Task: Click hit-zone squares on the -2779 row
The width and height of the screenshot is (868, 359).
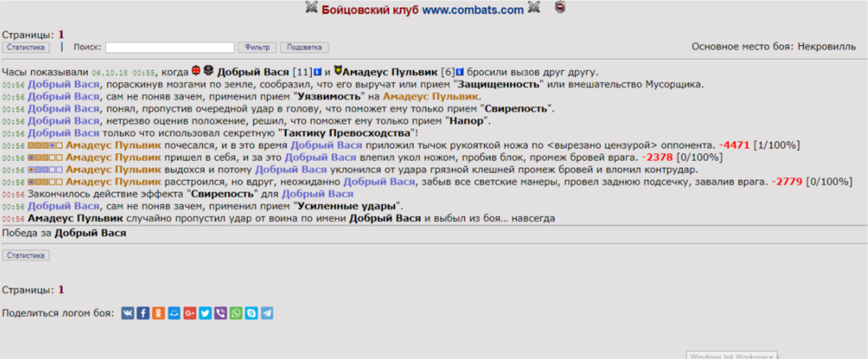Action: click(x=46, y=182)
